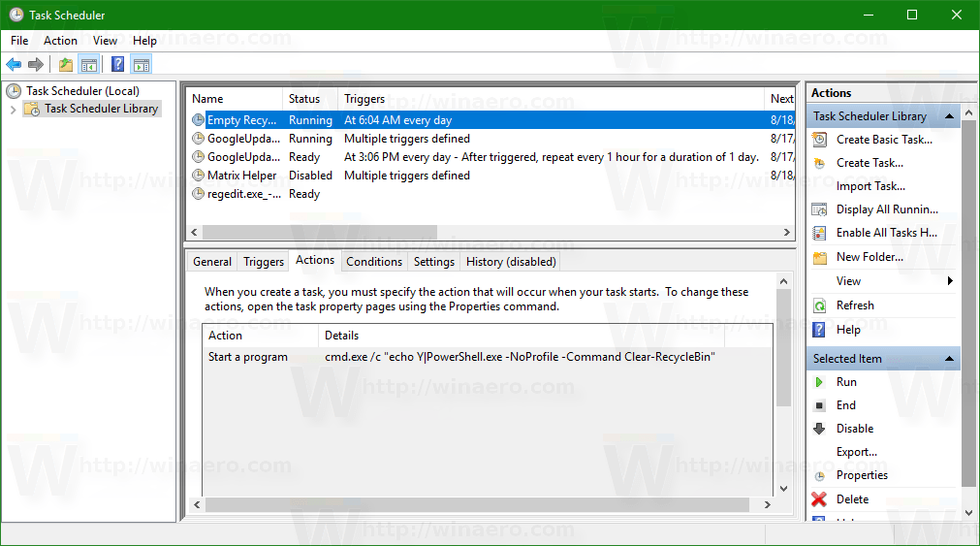This screenshot has width=980, height=546.
Task: Toggle the Show/Hide Action Pane icon
Action: (x=142, y=64)
